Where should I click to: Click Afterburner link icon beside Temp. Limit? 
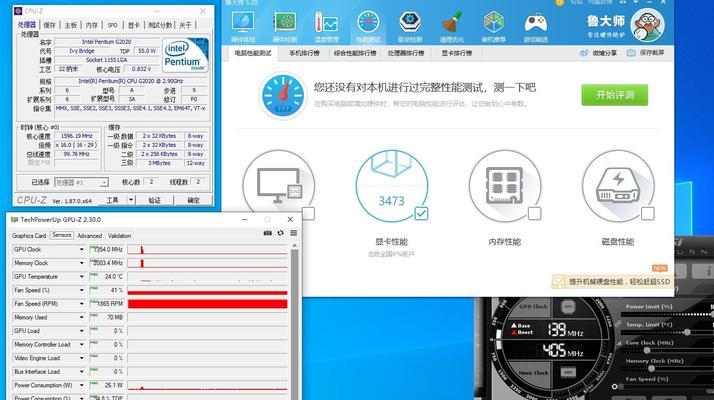[617, 324]
